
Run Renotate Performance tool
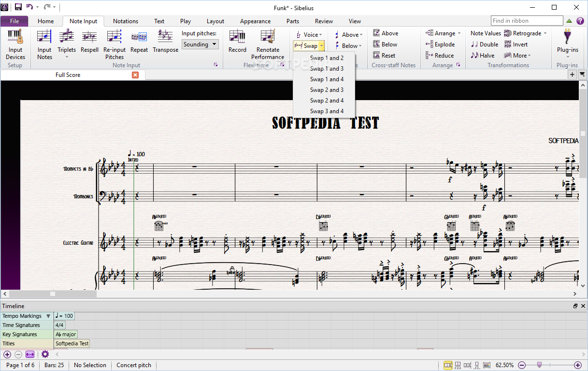268,45
